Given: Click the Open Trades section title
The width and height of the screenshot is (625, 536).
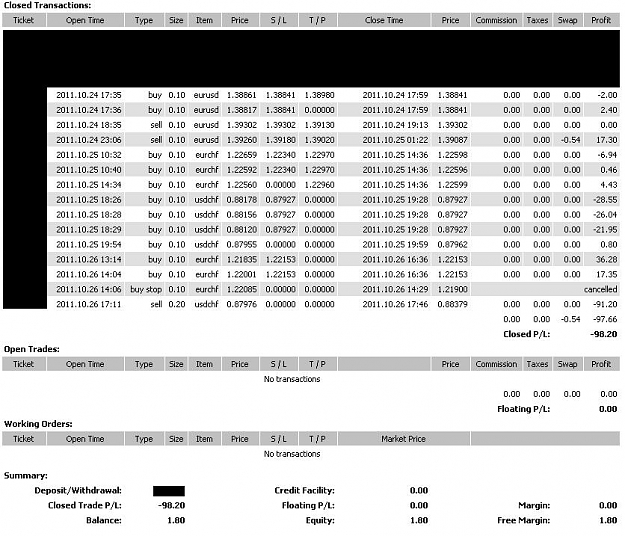Looking at the screenshot, I should [31, 349].
